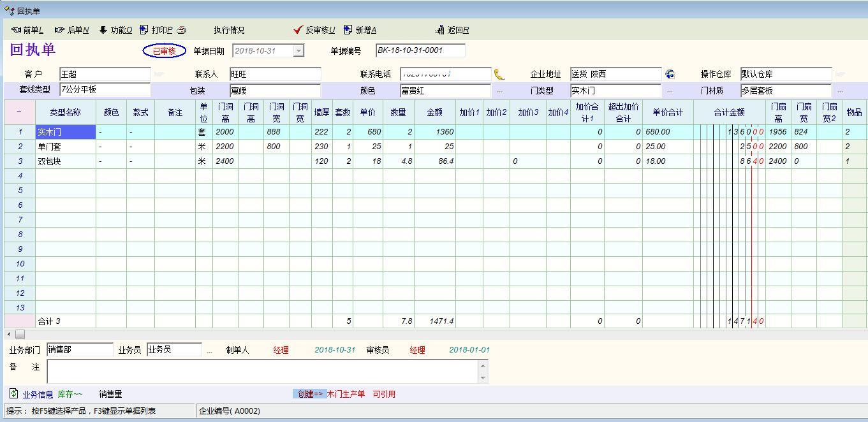Click the remarks box scroll up arrow
Image resolution: width=868 pixels, height=422 pixels.
[483, 365]
